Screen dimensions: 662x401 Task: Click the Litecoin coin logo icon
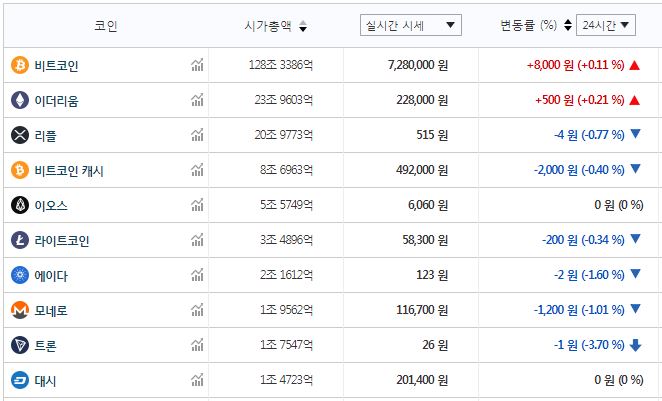pyautogui.click(x=19, y=240)
